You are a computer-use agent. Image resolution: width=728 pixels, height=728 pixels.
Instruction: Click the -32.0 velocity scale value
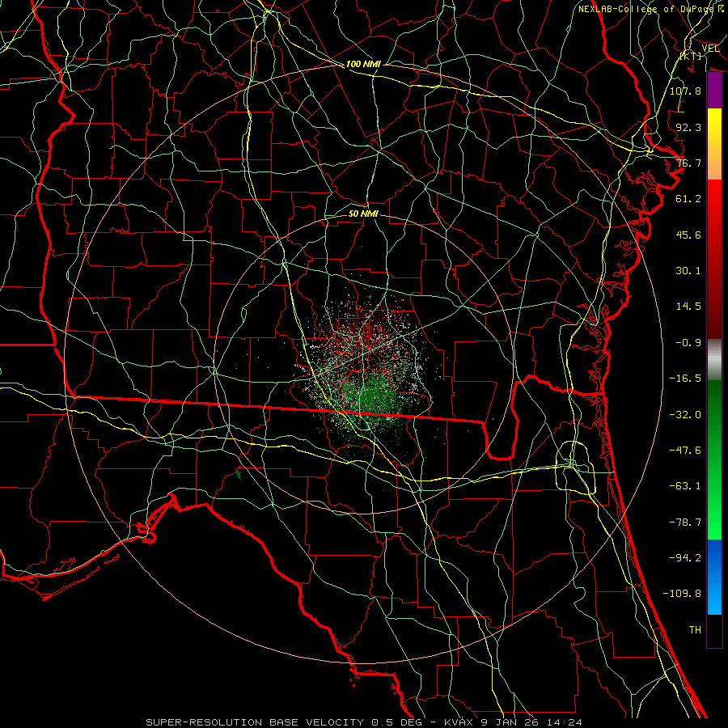pos(685,415)
